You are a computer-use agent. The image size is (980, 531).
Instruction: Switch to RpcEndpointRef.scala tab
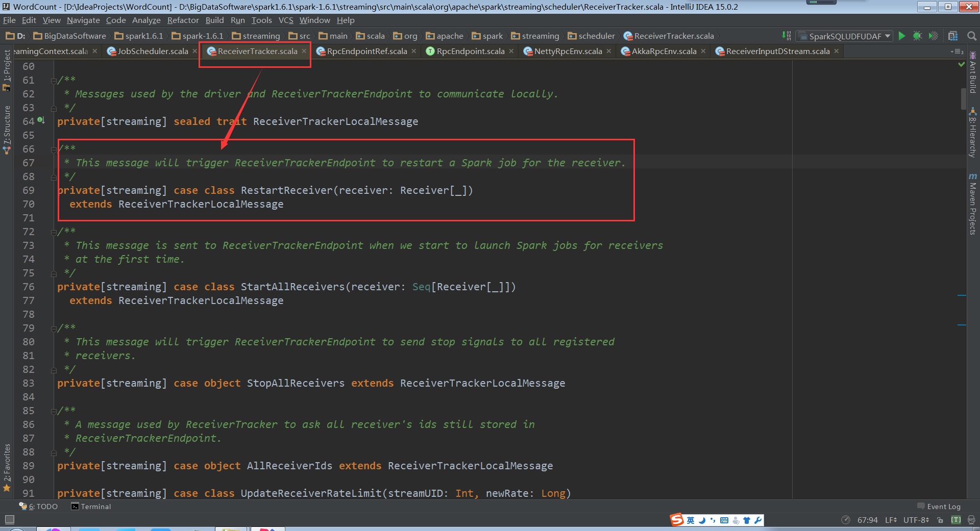coord(367,51)
